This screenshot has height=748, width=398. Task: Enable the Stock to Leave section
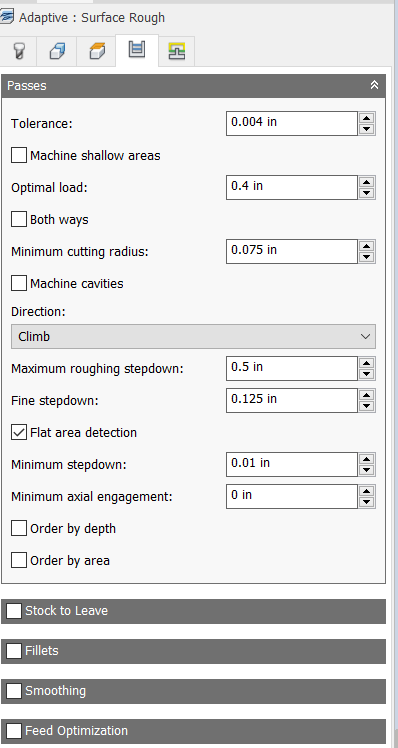click(x=14, y=611)
